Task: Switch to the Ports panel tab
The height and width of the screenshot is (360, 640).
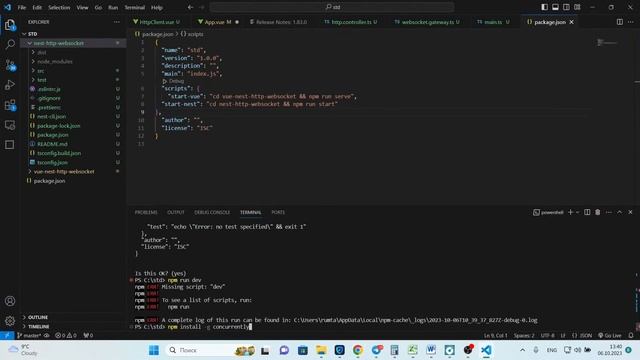Action: click(278, 212)
